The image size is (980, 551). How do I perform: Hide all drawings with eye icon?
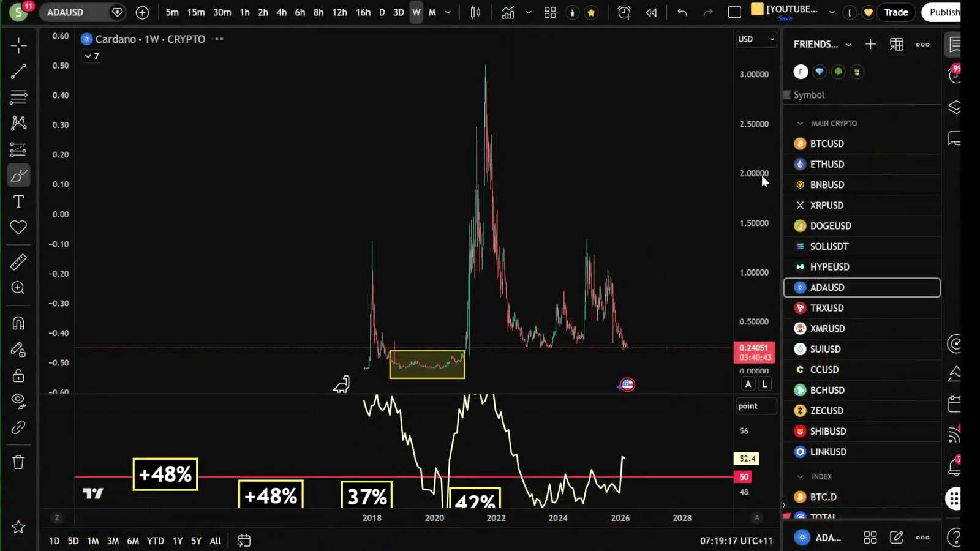click(x=18, y=401)
